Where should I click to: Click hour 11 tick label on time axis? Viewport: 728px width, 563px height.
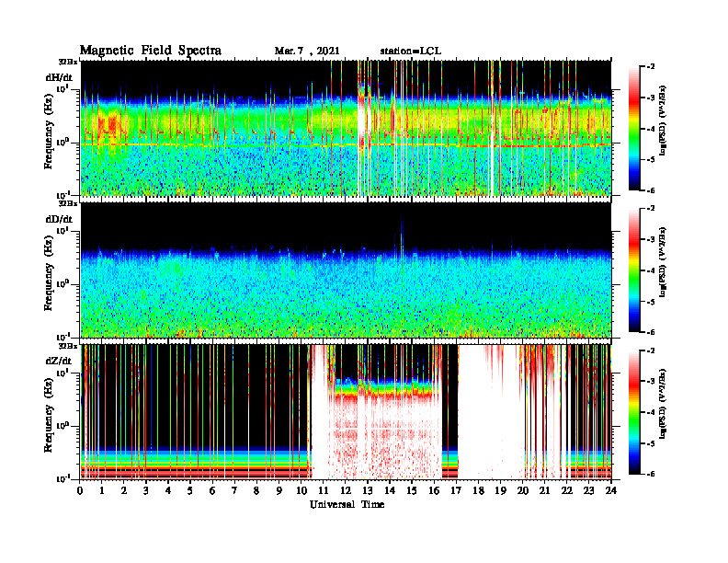pos(324,490)
